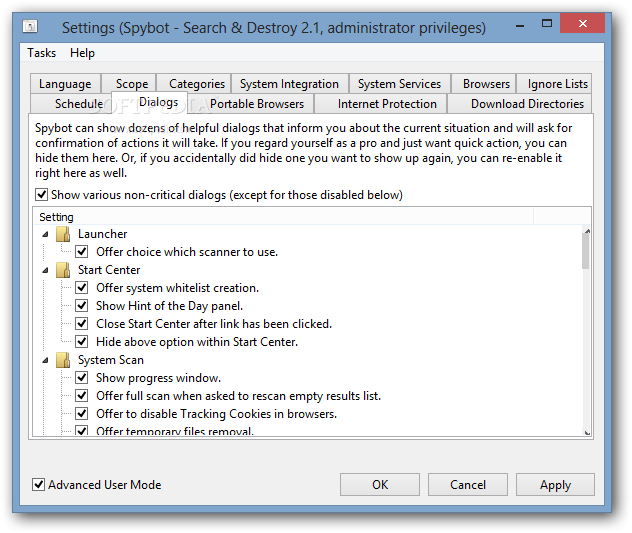Uncheck Offer choice which scanner to use

(82, 252)
